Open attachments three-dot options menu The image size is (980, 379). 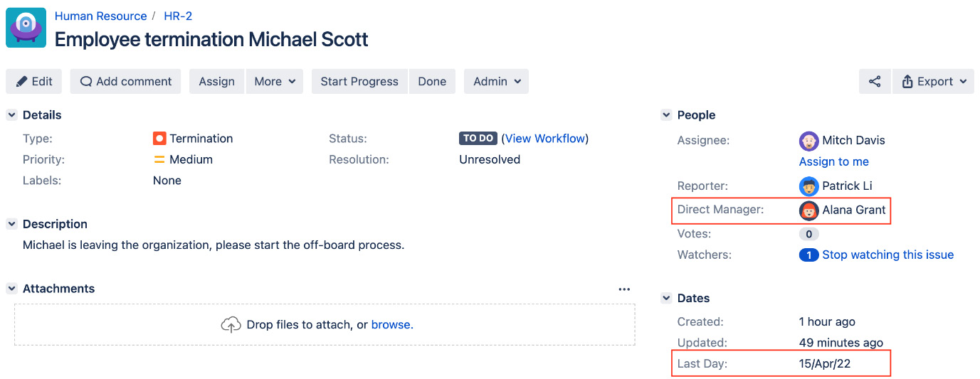(624, 289)
